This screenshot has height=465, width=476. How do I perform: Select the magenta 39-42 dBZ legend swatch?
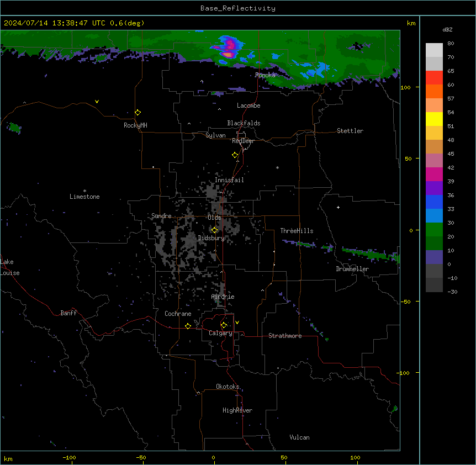434,174
